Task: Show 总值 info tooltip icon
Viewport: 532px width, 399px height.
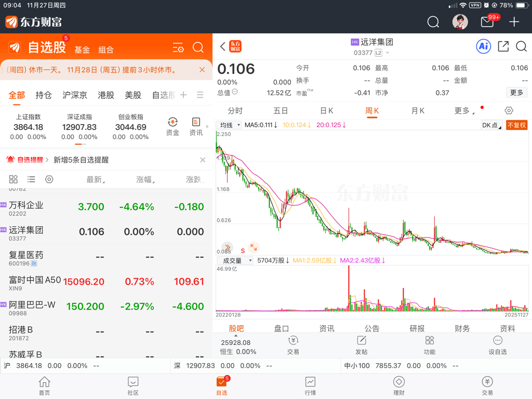Action: (235, 91)
